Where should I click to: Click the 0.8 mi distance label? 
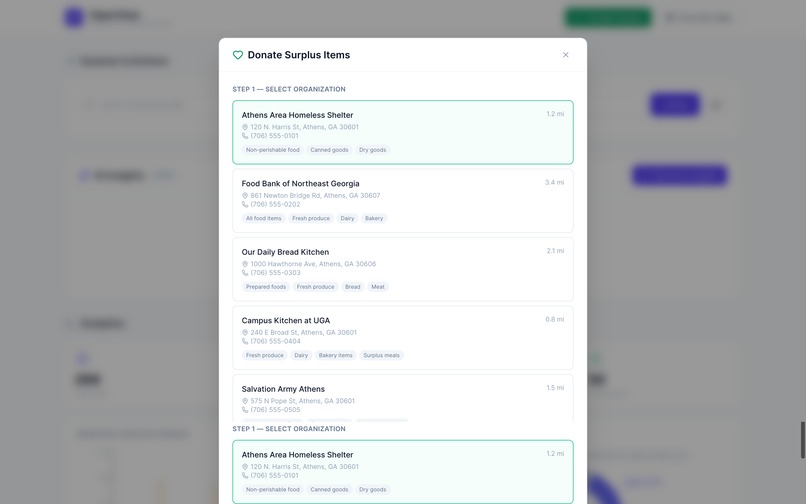coord(554,319)
